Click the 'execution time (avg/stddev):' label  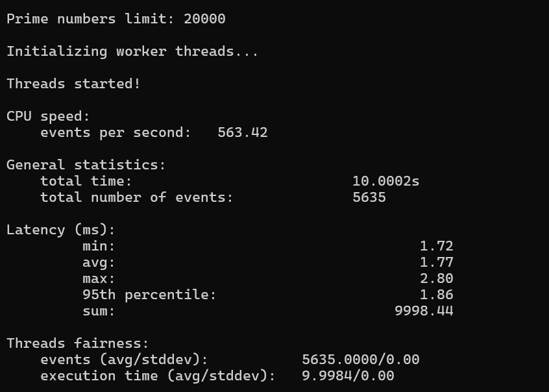coord(158,376)
